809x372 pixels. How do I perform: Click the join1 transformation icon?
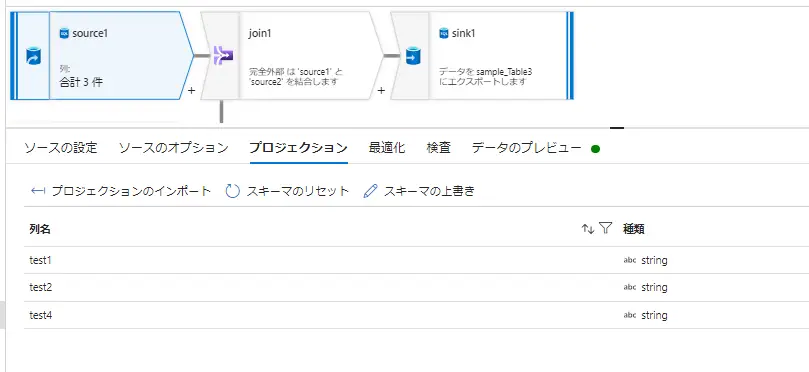[x=223, y=55]
